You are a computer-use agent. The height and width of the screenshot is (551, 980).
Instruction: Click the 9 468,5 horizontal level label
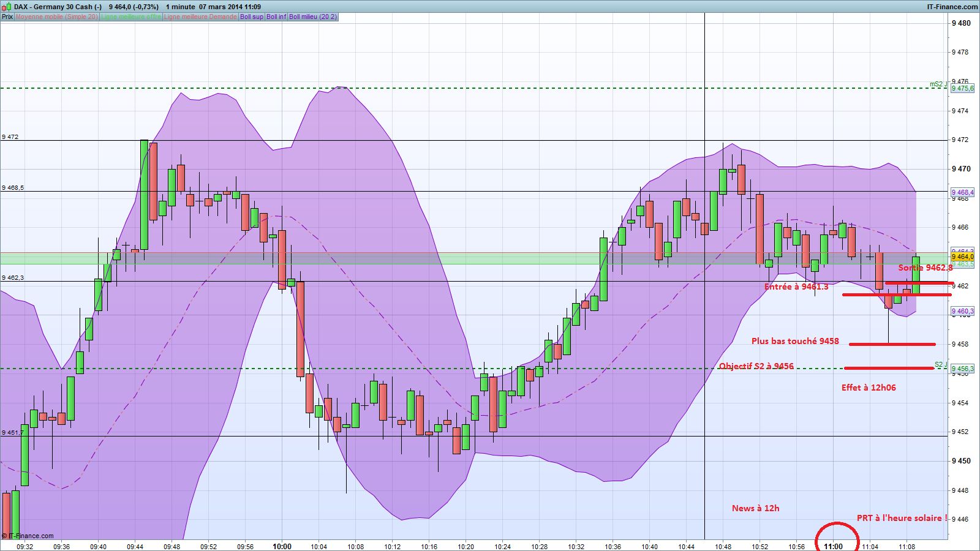pyautogui.click(x=13, y=188)
